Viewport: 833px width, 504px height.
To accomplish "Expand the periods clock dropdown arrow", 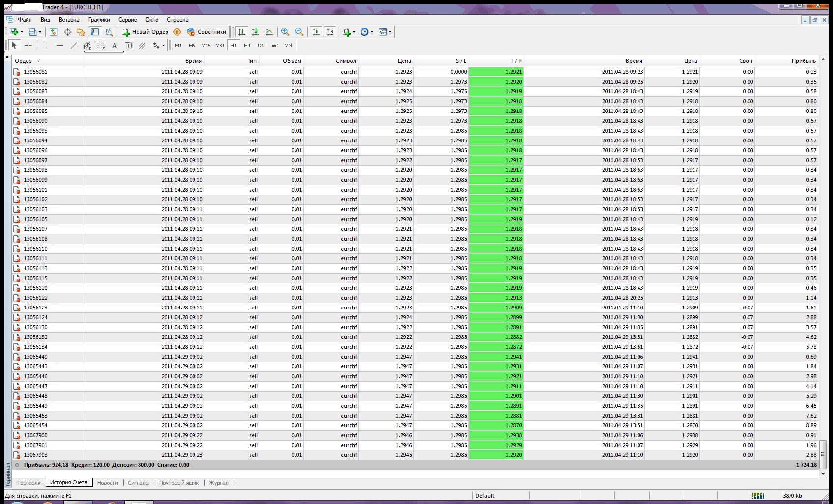I will 372,32.
